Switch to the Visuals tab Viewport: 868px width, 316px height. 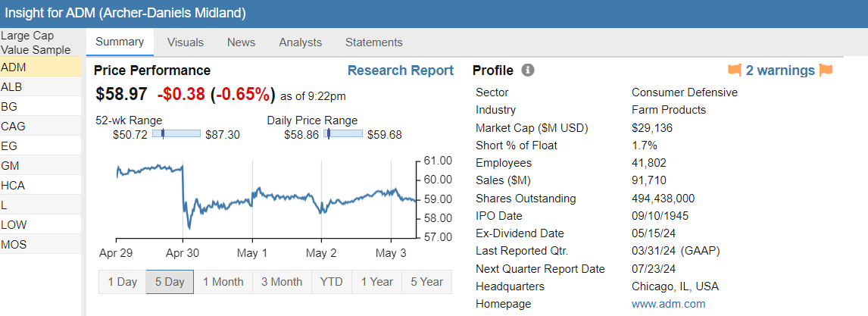click(185, 42)
